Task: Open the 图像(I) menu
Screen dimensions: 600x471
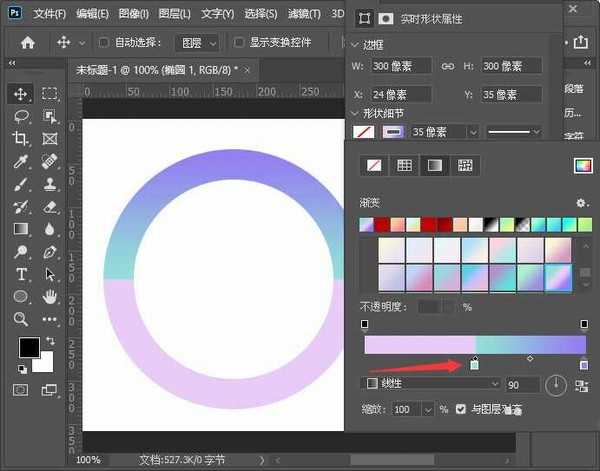Action: pyautogui.click(x=131, y=14)
